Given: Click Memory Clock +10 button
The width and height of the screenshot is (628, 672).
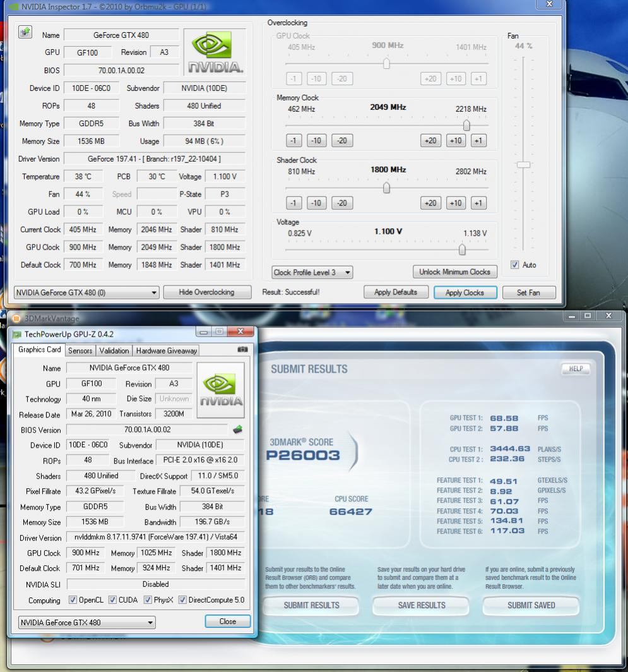Looking at the screenshot, I should pyautogui.click(x=456, y=141).
